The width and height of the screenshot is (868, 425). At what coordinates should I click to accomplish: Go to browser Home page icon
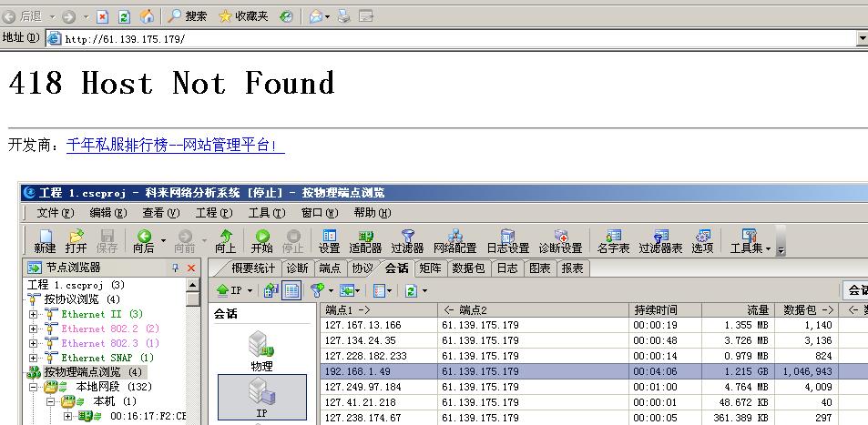click(147, 16)
